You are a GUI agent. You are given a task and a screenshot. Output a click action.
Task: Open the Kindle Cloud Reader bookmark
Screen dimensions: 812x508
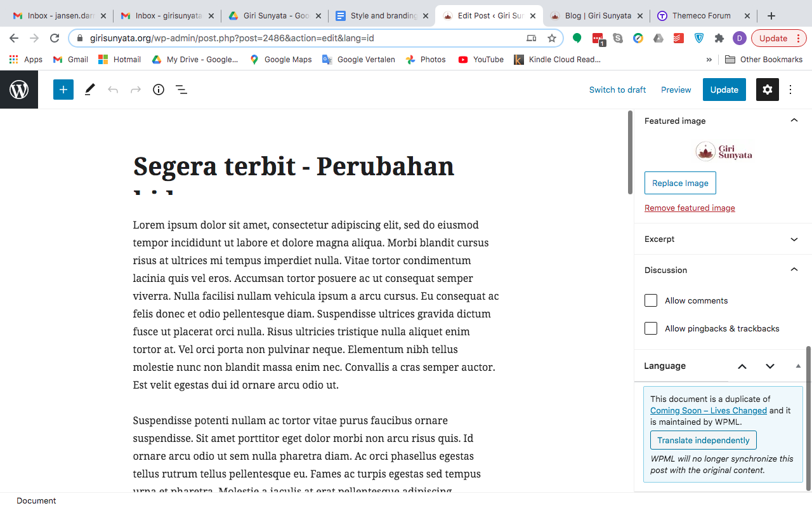tap(558, 60)
